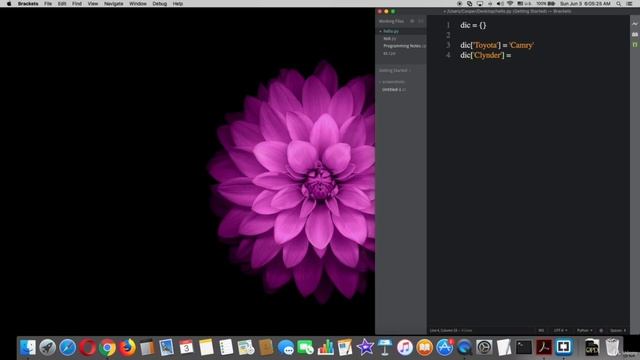Select the second working file below hello.py
Image resolution: width=640 pixels, height=360 pixels.
pos(389,38)
